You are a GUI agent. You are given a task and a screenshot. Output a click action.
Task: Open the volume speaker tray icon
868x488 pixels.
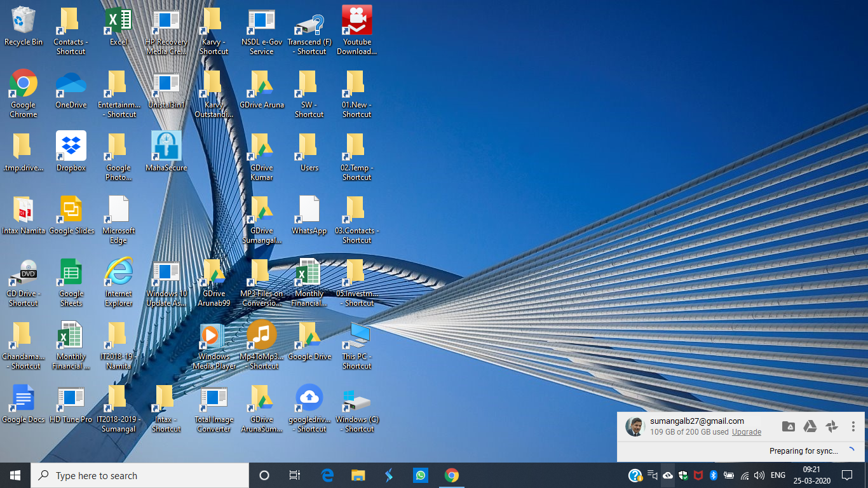759,475
